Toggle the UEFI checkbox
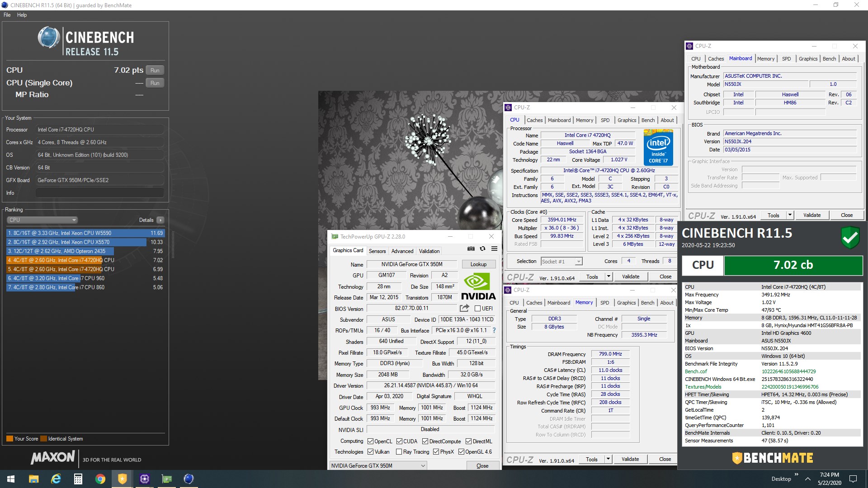The width and height of the screenshot is (868, 488). 477,308
